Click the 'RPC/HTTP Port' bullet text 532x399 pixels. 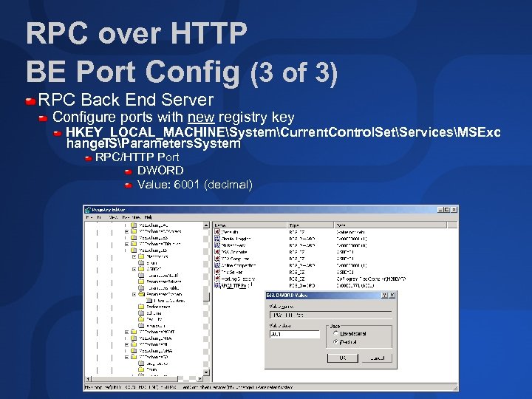137,157
